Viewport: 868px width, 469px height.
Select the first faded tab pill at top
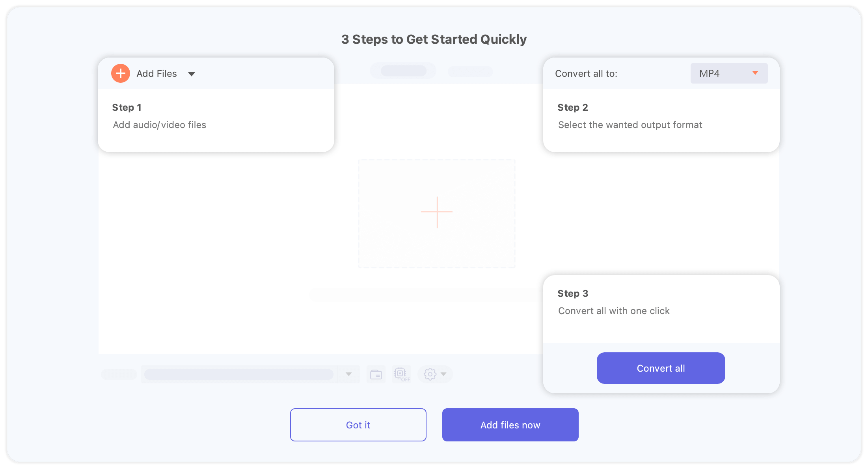click(x=403, y=71)
